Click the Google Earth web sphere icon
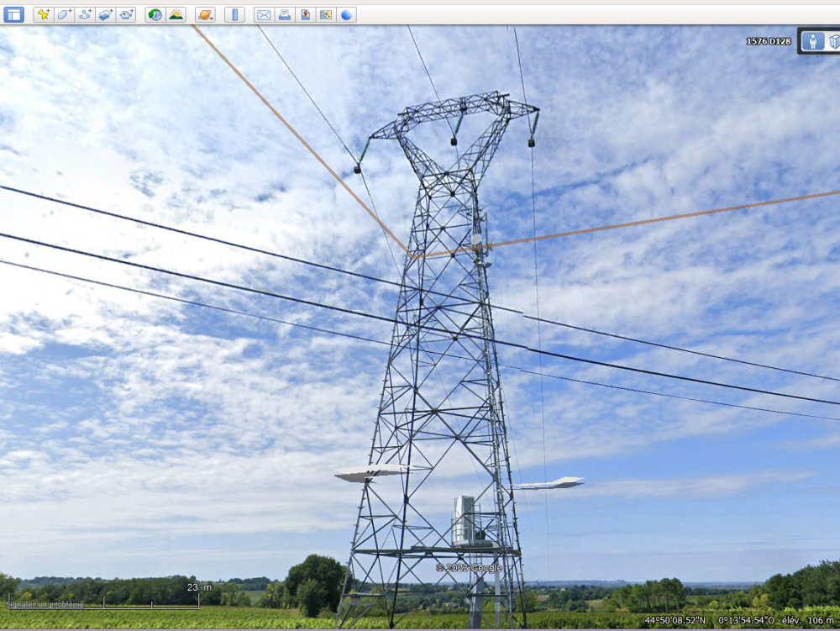This screenshot has height=631, width=840. [x=346, y=14]
